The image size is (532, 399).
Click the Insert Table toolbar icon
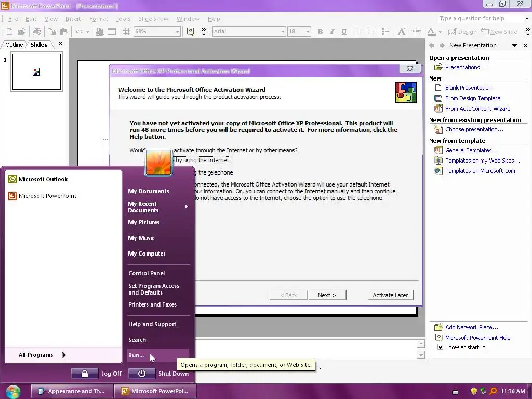coord(112,32)
